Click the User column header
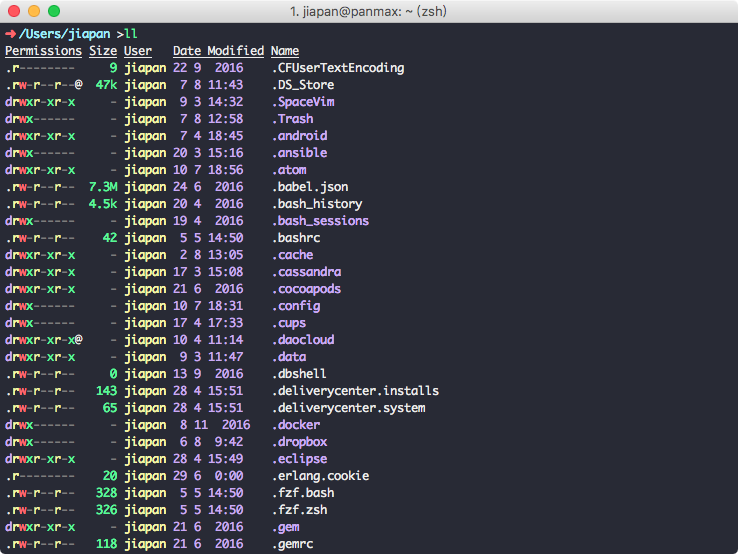This screenshot has width=738, height=554. click(x=138, y=51)
